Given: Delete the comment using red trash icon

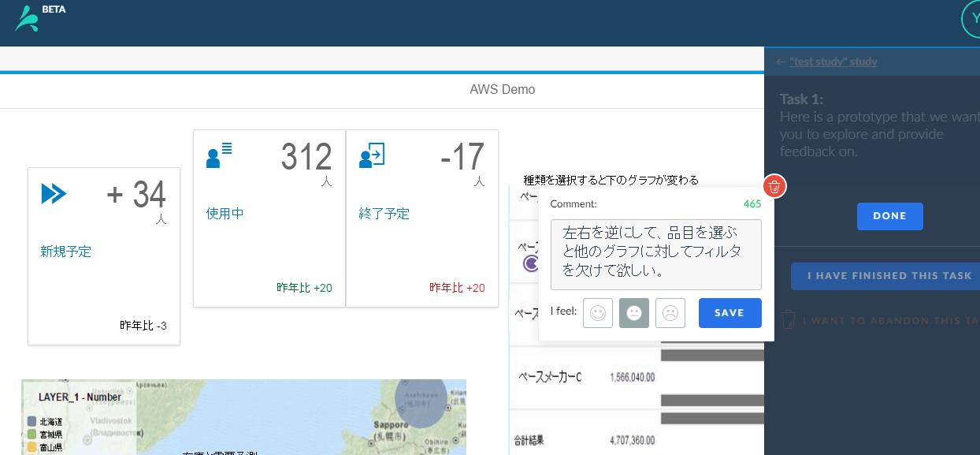Looking at the screenshot, I should 774,187.
